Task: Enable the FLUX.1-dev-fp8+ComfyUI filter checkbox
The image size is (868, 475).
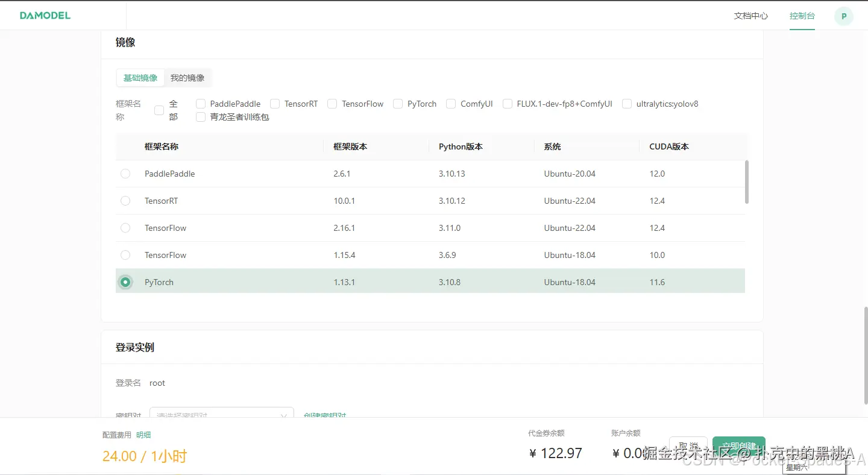Action: (508, 104)
